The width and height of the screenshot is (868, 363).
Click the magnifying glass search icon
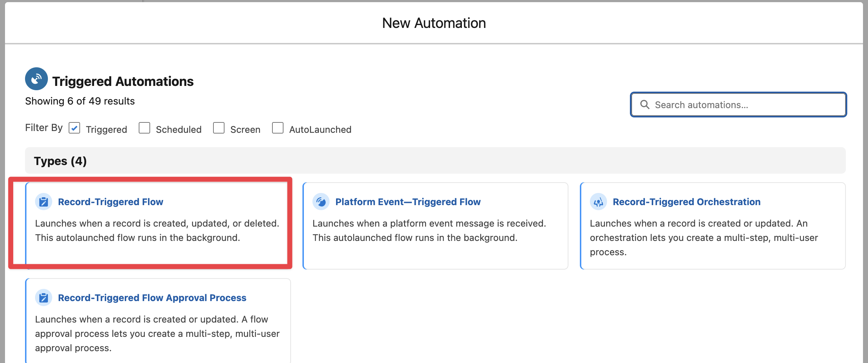[x=645, y=105]
